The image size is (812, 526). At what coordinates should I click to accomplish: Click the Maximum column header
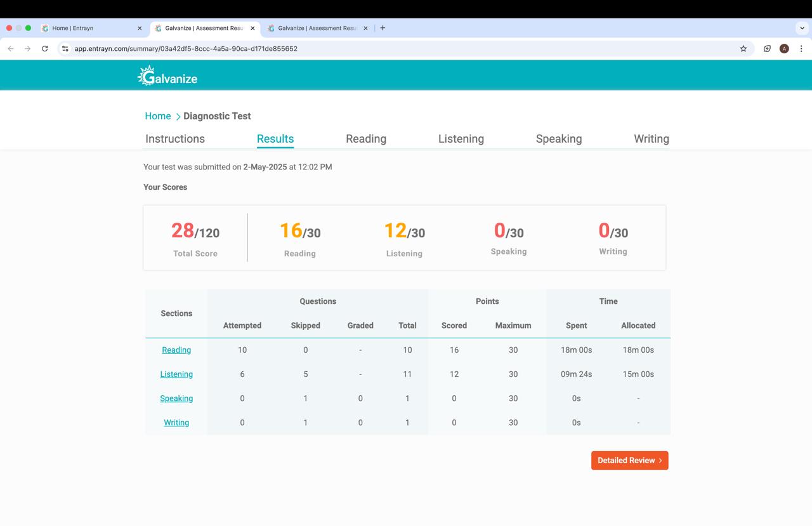point(513,325)
